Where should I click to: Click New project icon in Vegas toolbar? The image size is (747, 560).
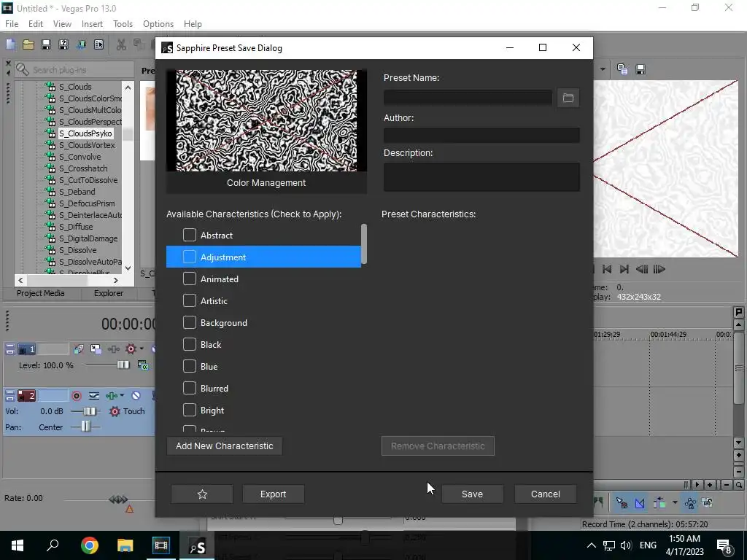[x=10, y=44]
